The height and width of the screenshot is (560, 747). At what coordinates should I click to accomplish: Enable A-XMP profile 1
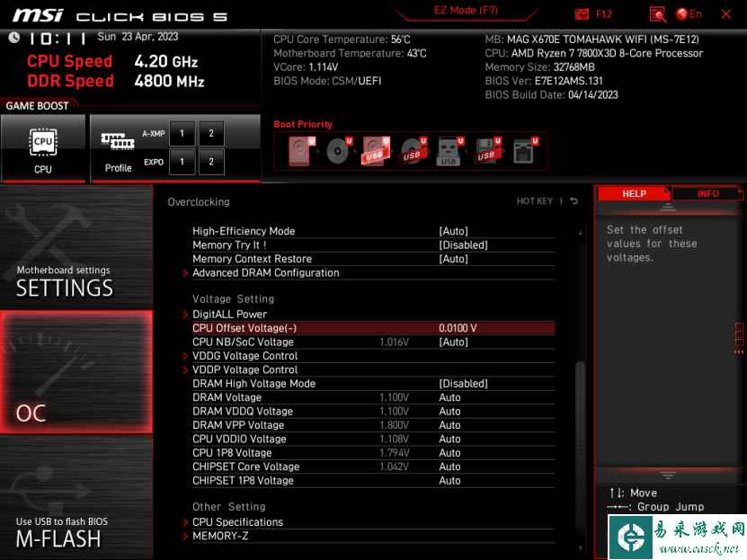tap(181, 133)
